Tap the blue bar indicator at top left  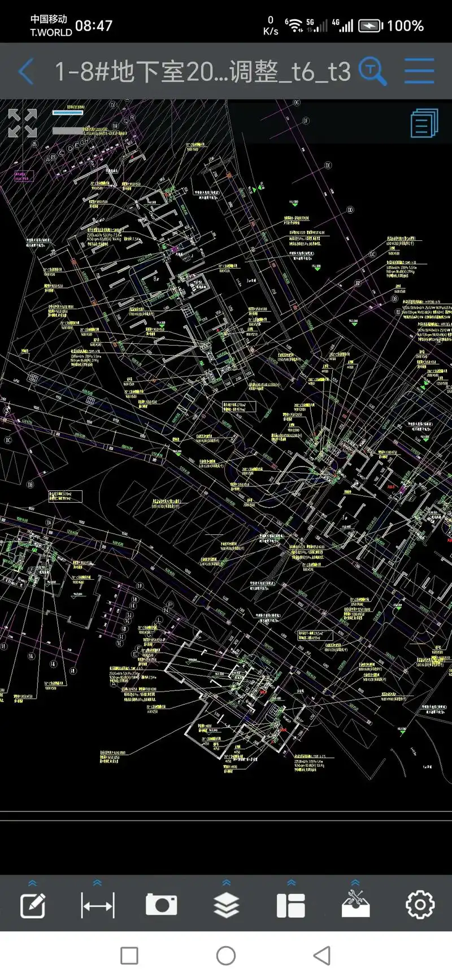click(68, 113)
